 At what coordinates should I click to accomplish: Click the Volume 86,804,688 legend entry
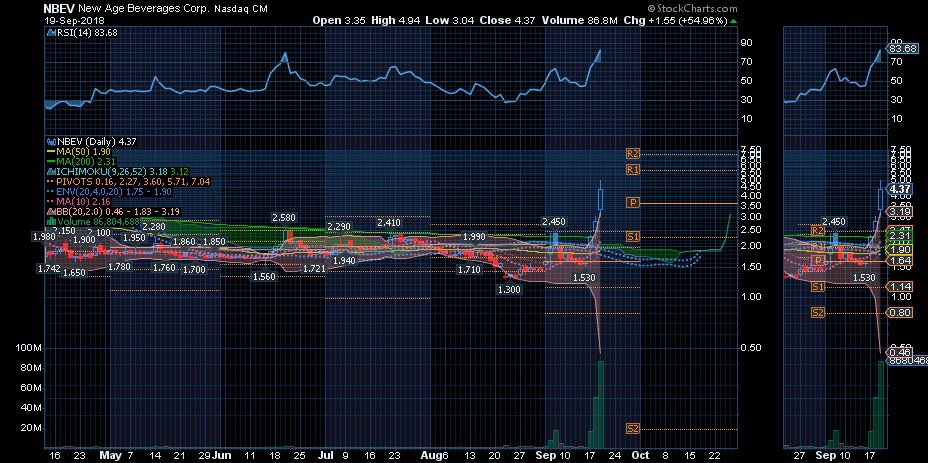98,222
